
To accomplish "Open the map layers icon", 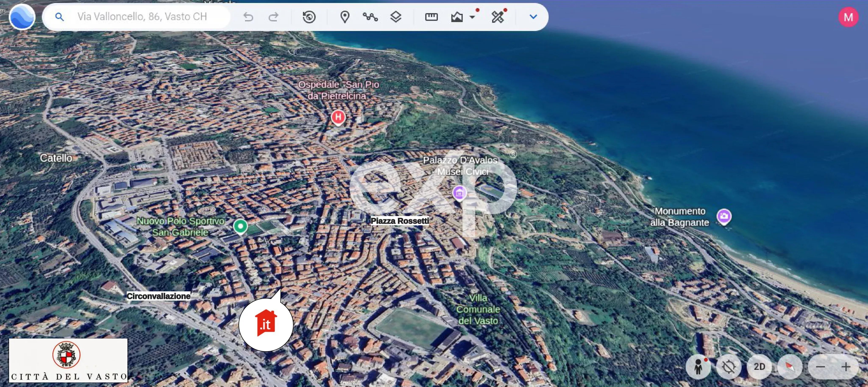I will pos(396,17).
